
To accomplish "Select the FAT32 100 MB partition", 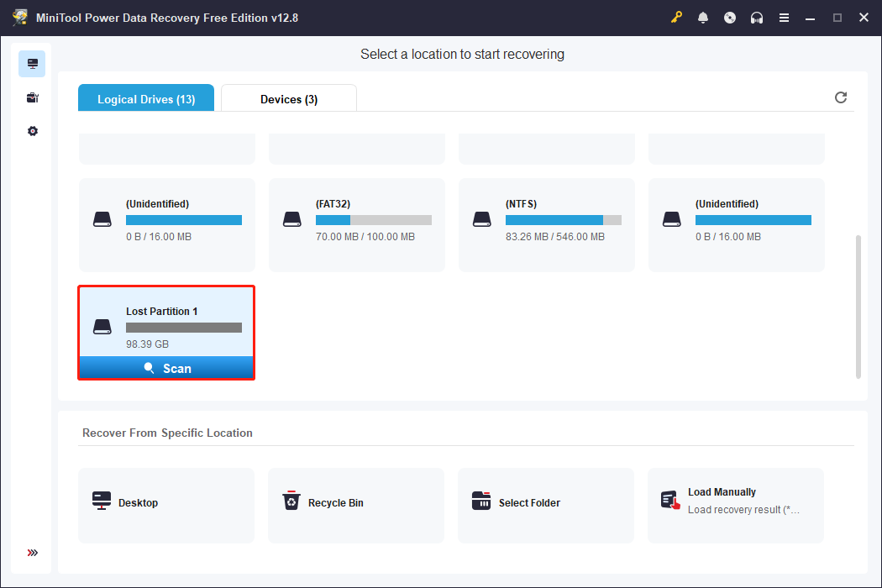I will click(x=356, y=224).
